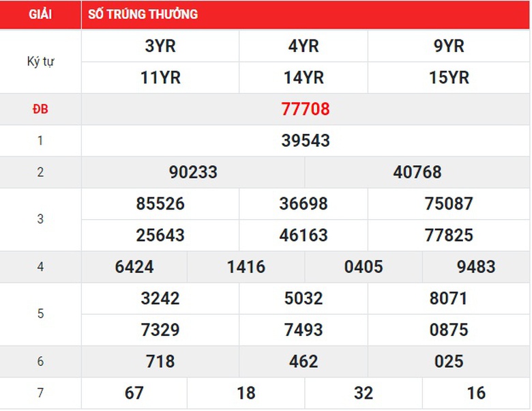Click first prize number 39543

tap(306, 141)
